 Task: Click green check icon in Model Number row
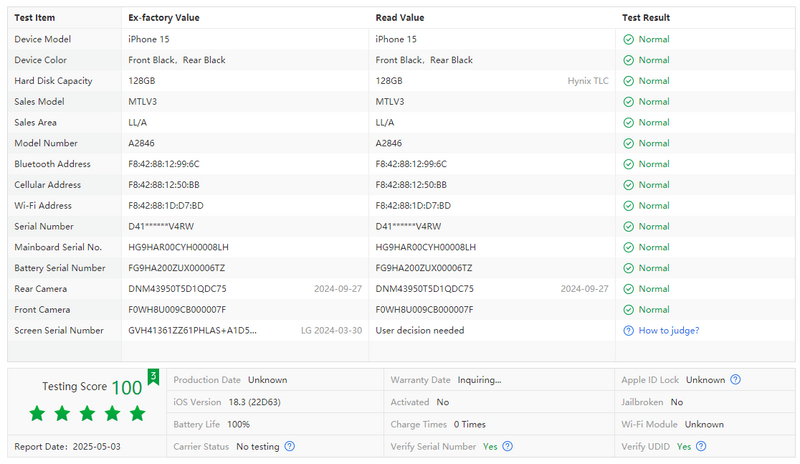(x=629, y=143)
